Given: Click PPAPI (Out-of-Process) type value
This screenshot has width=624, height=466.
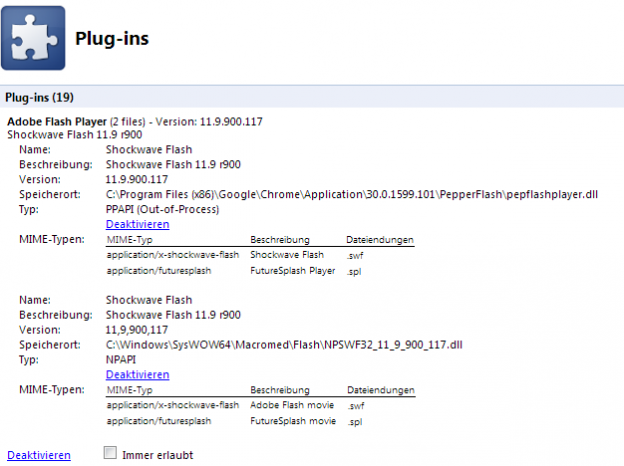Looking at the screenshot, I should (x=162, y=209).
